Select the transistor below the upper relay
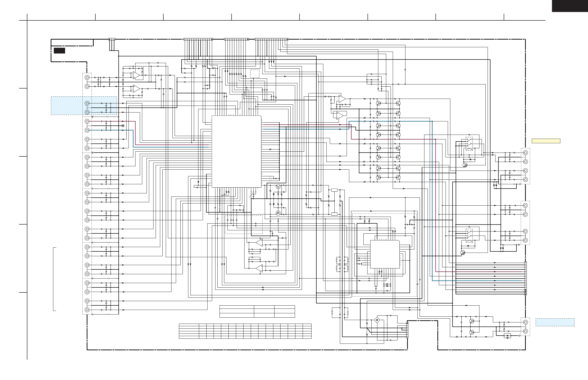 pyautogui.click(x=465, y=165)
